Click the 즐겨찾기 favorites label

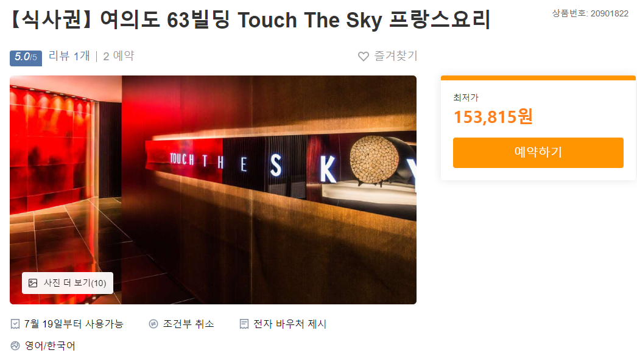point(395,55)
